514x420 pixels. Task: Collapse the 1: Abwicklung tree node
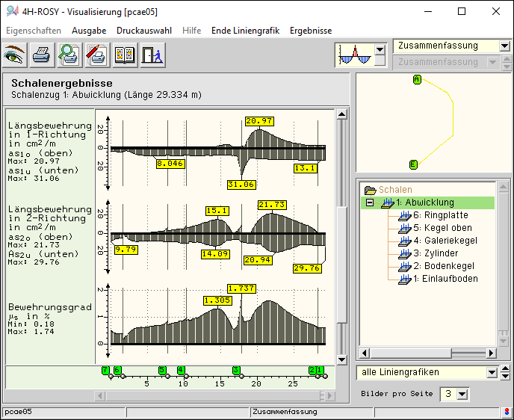tap(369, 203)
